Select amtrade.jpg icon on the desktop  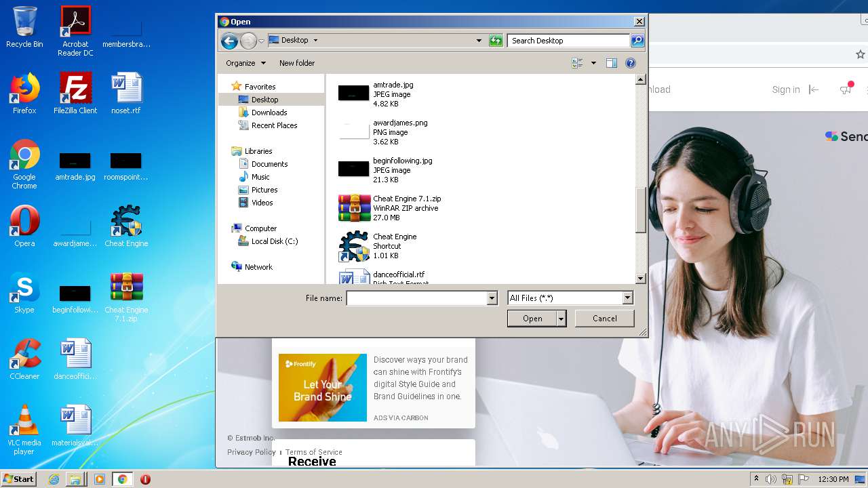click(x=75, y=166)
